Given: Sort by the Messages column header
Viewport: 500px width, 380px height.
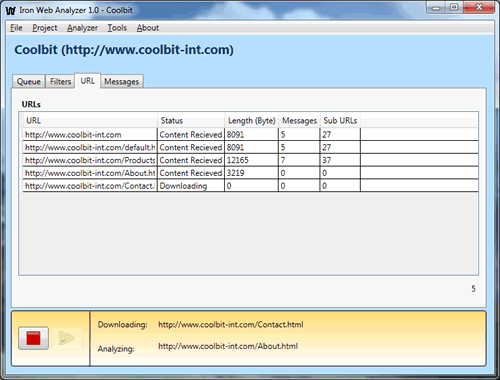Looking at the screenshot, I should [x=299, y=120].
